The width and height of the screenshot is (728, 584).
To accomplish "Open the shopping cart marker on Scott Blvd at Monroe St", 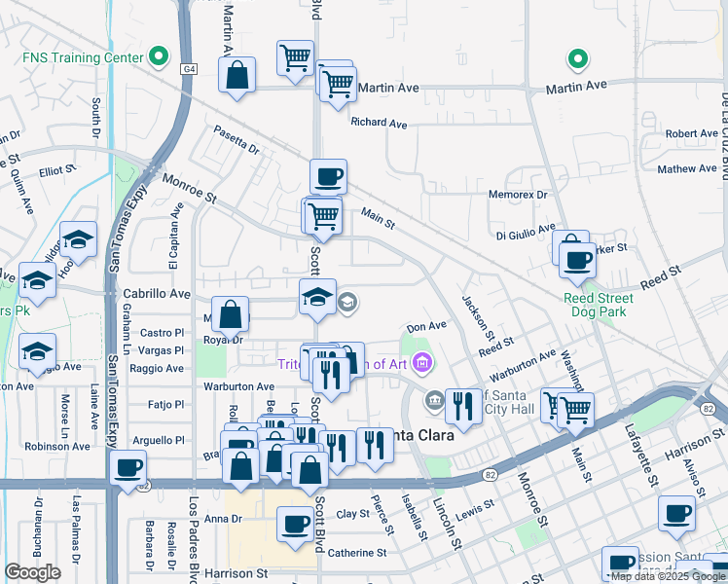I will (x=324, y=216).
